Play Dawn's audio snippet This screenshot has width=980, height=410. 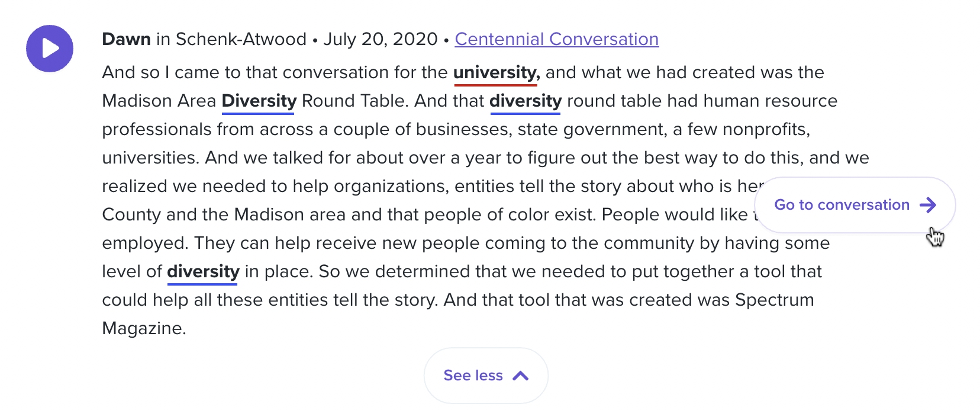coord(50,49)
